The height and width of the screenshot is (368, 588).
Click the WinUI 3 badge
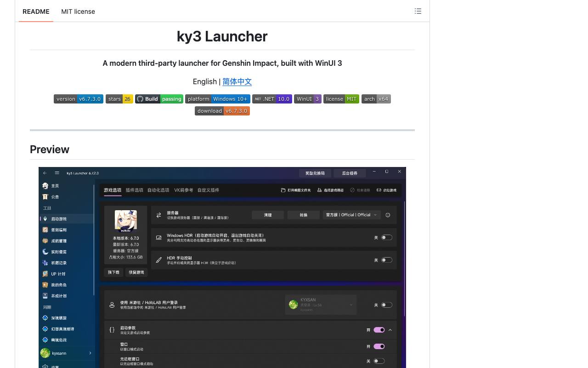(x=308, y=99)
